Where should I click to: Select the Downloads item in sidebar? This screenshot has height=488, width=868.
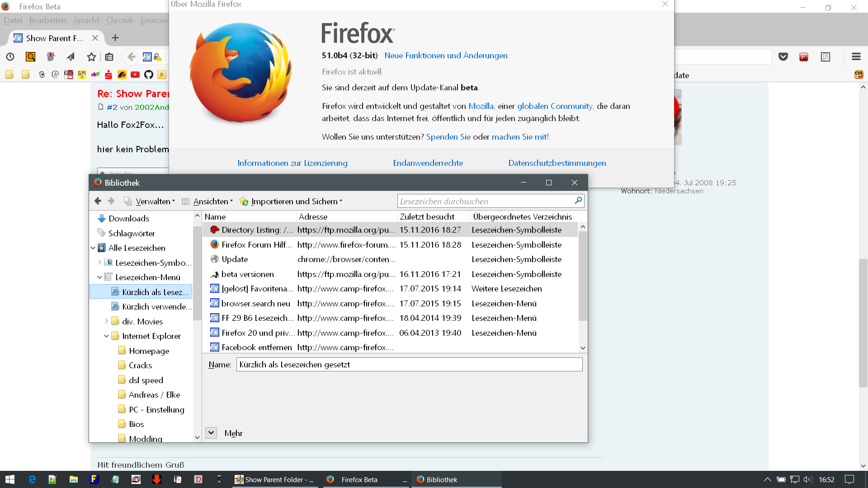(x=128, y=219)
